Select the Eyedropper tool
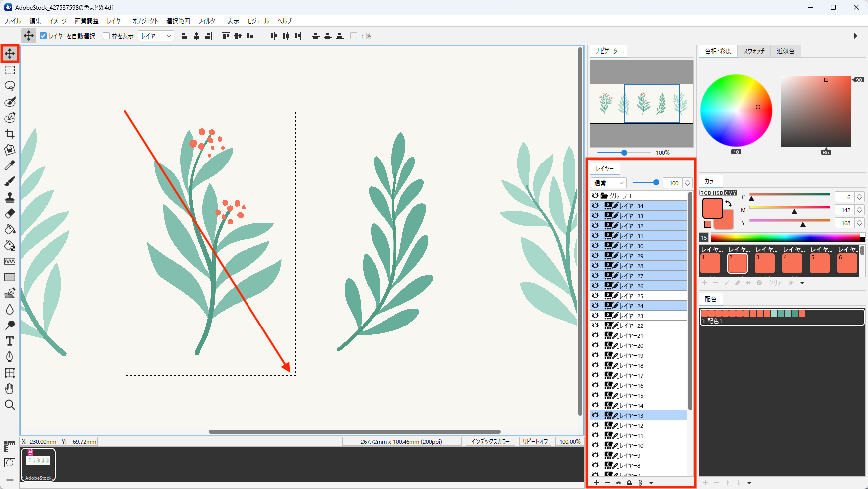The height and width of the screenshot is (489, 868). click(x=10, y=165)
